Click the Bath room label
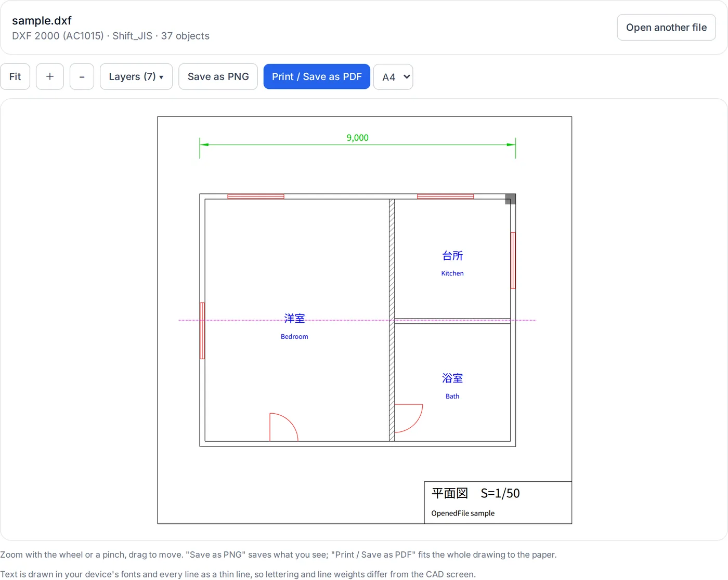The width and height of the screenshot is (728, 580). (x=452, y=396)
